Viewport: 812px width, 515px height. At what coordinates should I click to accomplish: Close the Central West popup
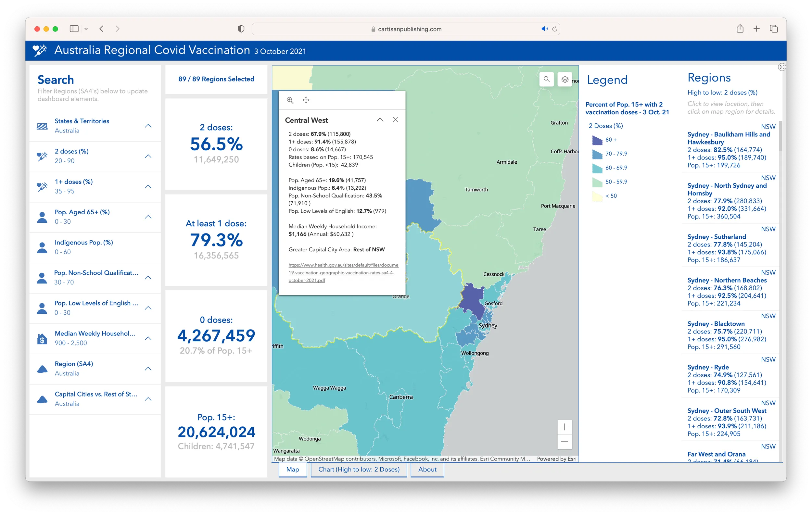point(396,119)
